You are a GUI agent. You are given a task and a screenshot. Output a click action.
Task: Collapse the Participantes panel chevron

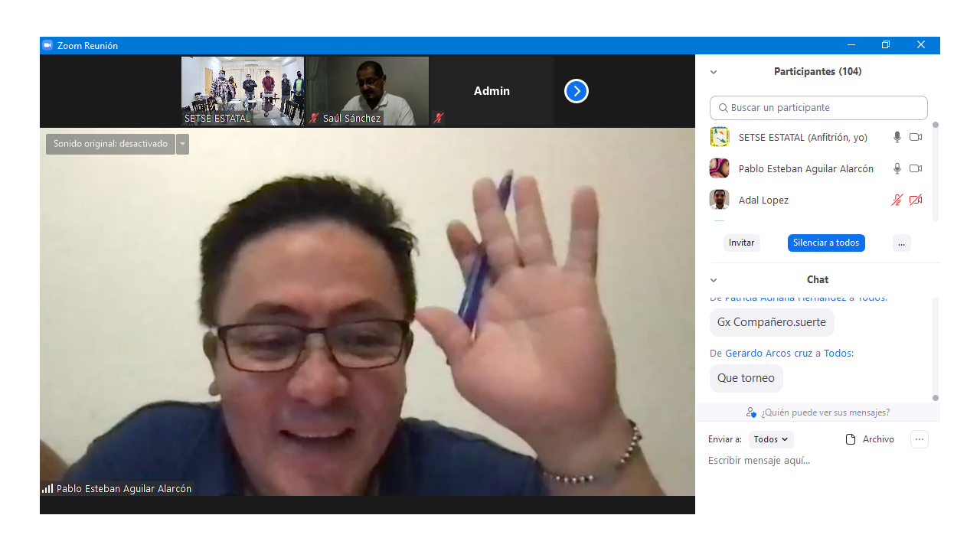pos(714,72)
